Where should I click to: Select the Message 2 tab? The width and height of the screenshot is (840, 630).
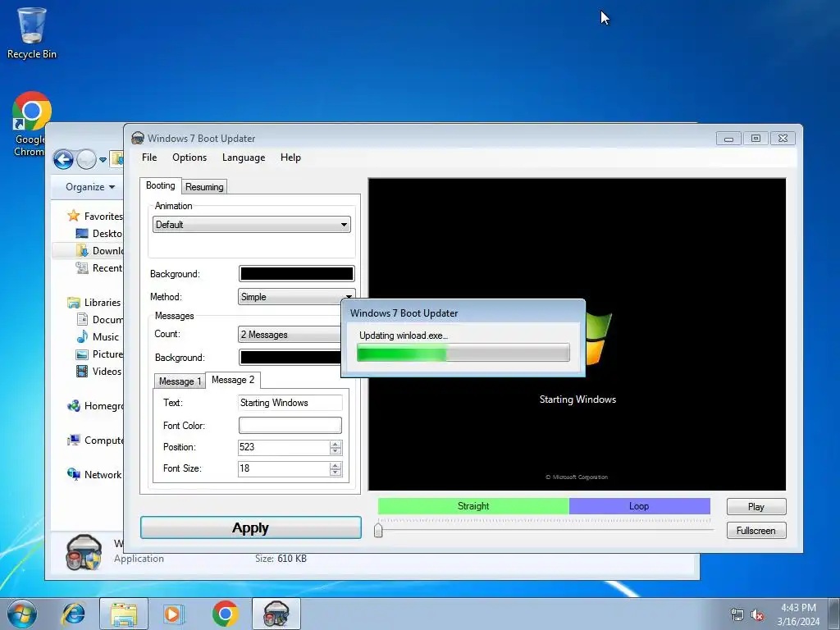tap(233, 380)
